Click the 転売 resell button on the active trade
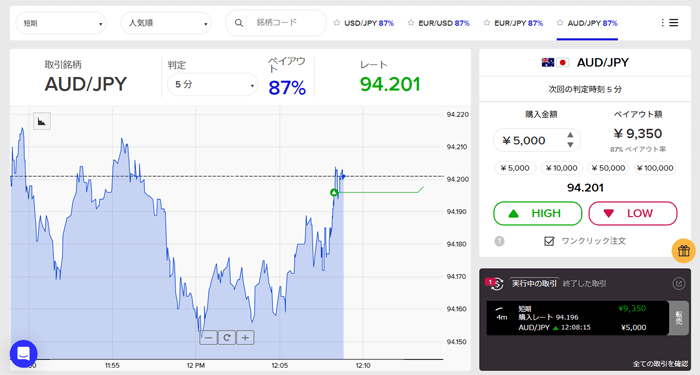This screenshot has width=700, height=375. (679, 318)
